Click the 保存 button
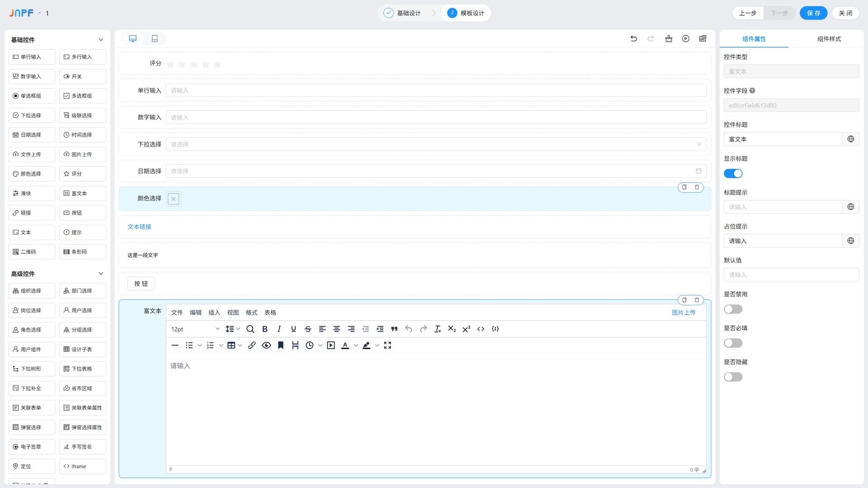The width and height of the screenshot is (868, 488). (x=814, y=13)
